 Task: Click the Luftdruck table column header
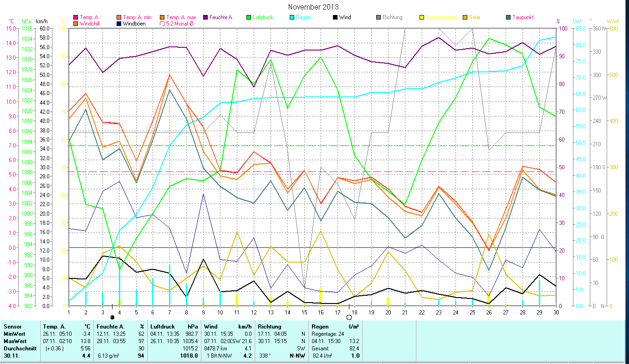click(163, 326)
